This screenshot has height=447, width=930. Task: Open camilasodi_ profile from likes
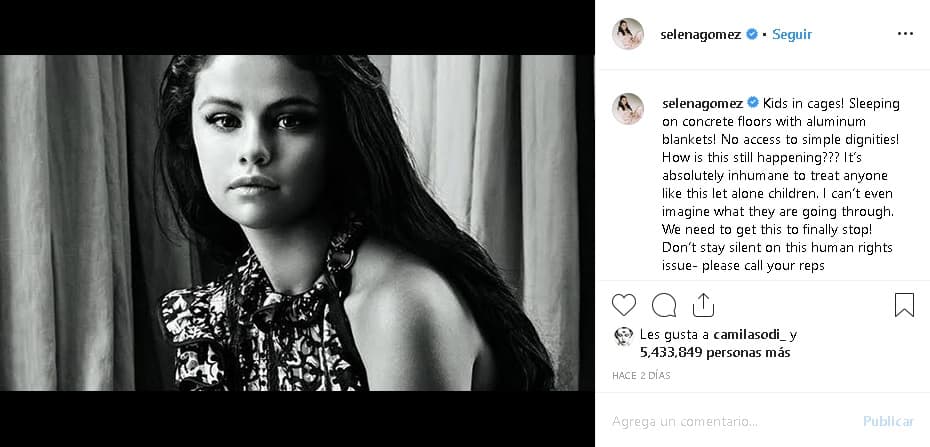[750, 335]
